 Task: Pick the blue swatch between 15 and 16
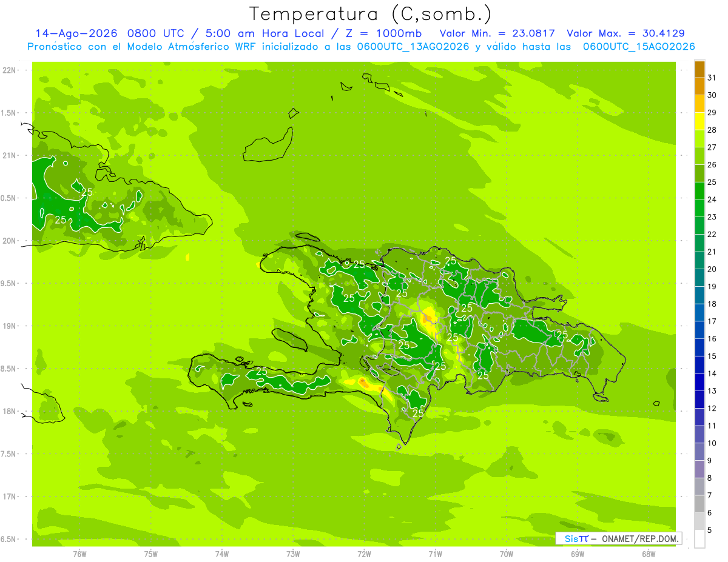699,347
